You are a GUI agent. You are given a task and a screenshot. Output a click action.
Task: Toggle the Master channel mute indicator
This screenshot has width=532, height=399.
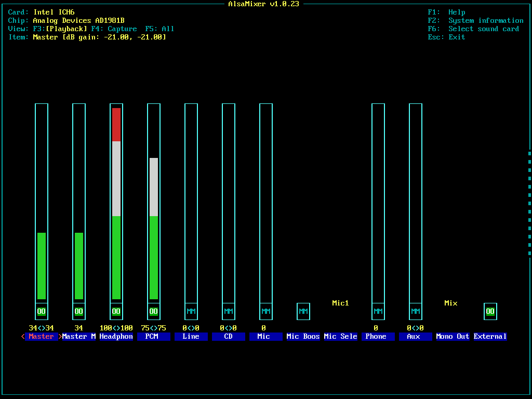pos(42,311)
